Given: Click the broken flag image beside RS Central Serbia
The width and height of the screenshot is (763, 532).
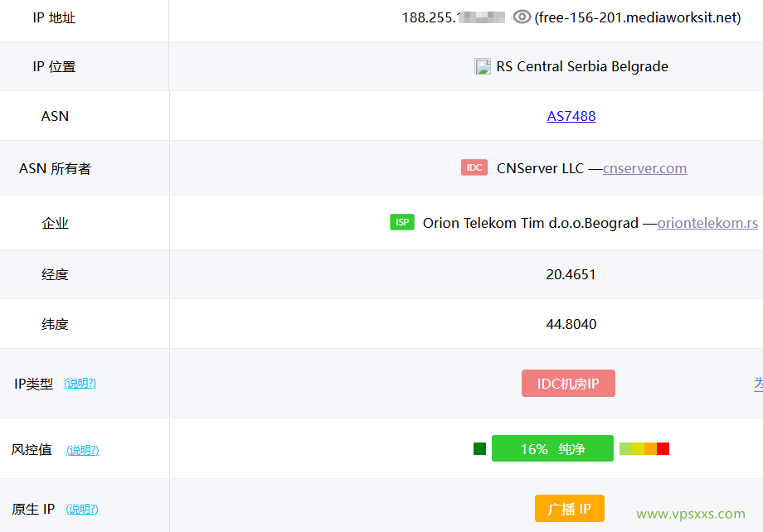Looking at the screenshot, I should point(482,66).
